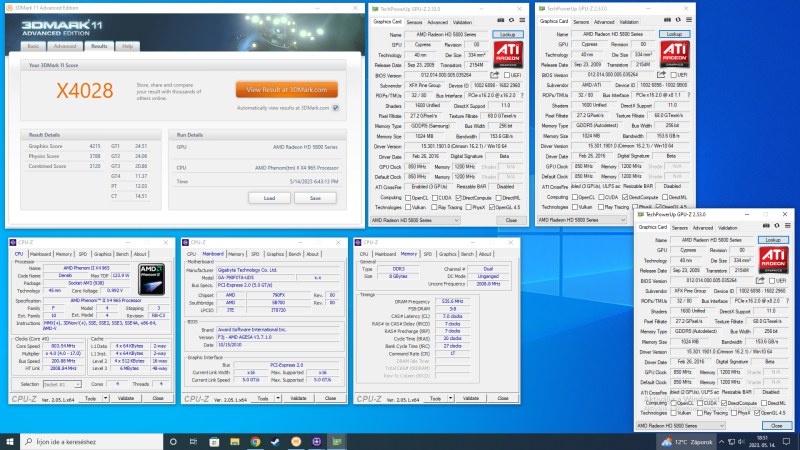Click the refresh icon in upper-right GPU-Z window

click(x=678, y=20)
